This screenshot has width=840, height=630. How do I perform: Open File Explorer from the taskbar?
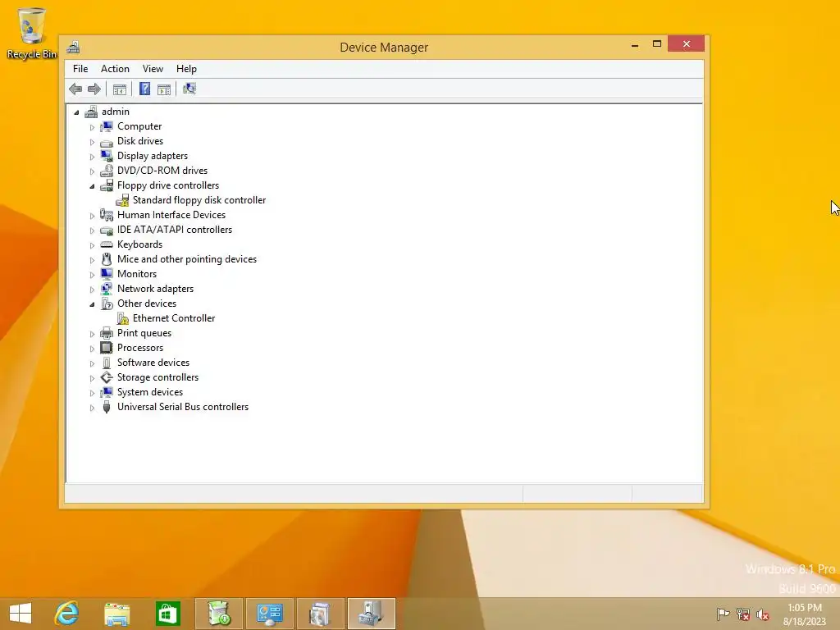click(x=116, y=614)
